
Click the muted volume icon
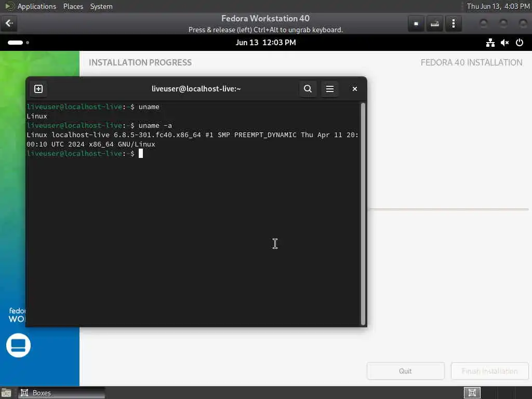(505, 43)
